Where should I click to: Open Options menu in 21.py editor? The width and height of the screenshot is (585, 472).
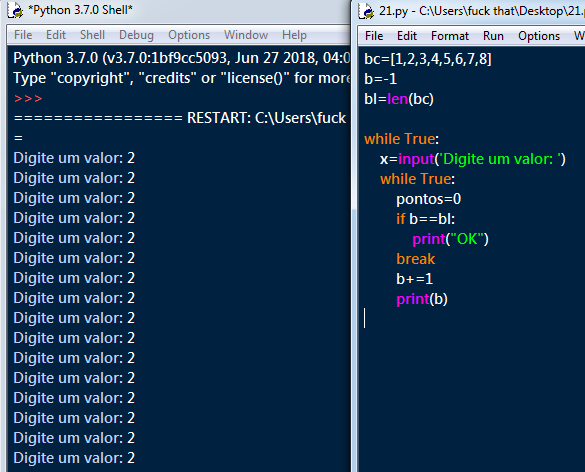click(539, 36)
